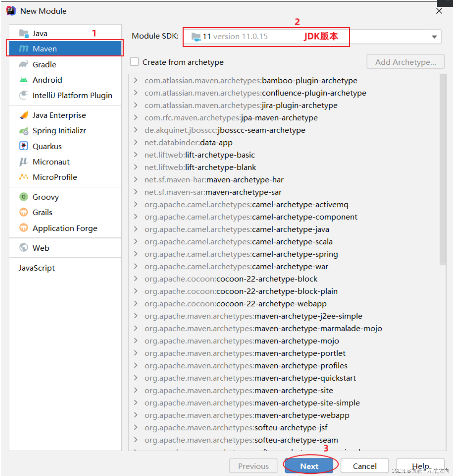Click the Spring Initializr icon

pos(24,131)
